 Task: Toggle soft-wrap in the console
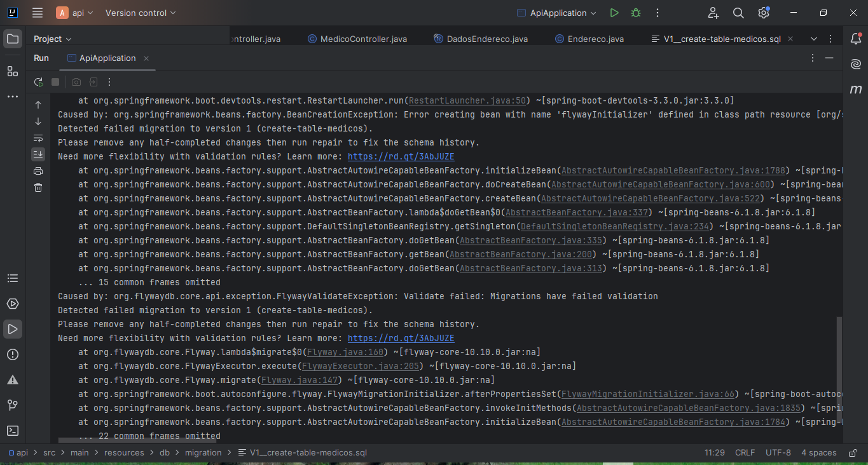pyautogui.click(x=38, y=138)
